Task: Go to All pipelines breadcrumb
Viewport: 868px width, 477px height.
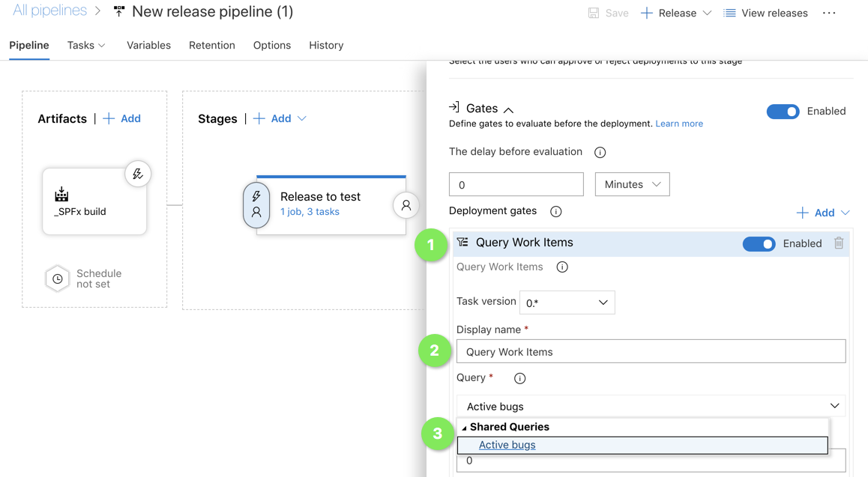Action: pos(49,10)
